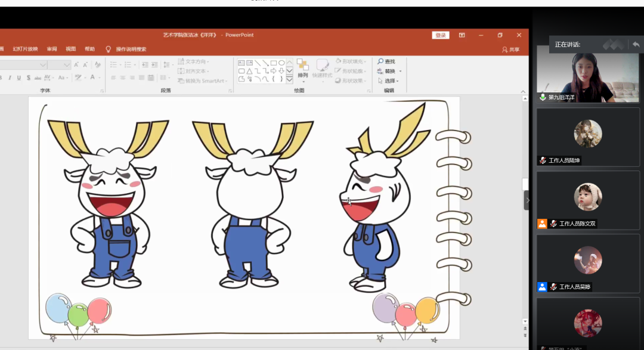644x350 pixels.
Task: Expand the shapes gallery More arrow
Action: tap(290, 79)
